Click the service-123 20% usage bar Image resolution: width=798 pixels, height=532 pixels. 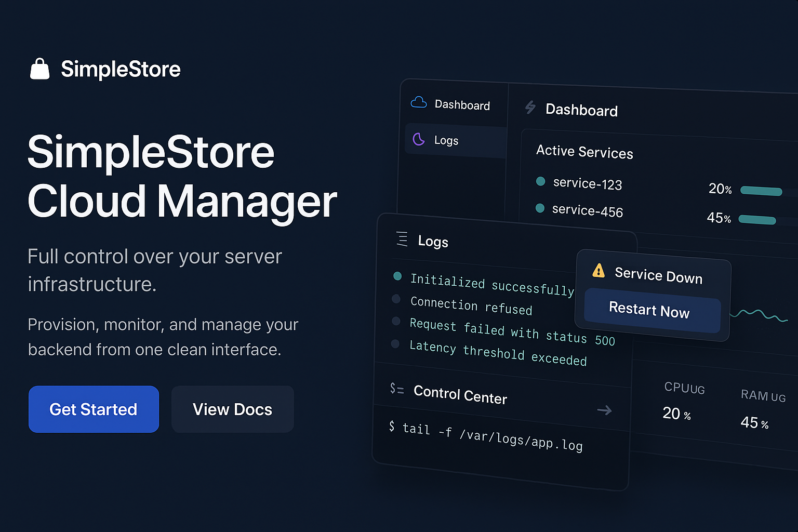coord(761,191)
